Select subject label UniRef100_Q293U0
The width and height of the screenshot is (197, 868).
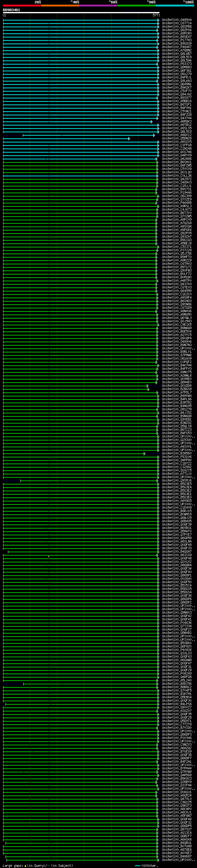(176, 440)
